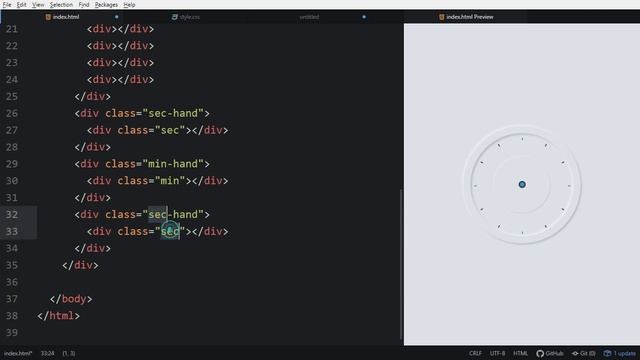Image resolution: width=640 pixels, height=360 pixels.
Task: Open the Packages menu
Action: (106, 5)
